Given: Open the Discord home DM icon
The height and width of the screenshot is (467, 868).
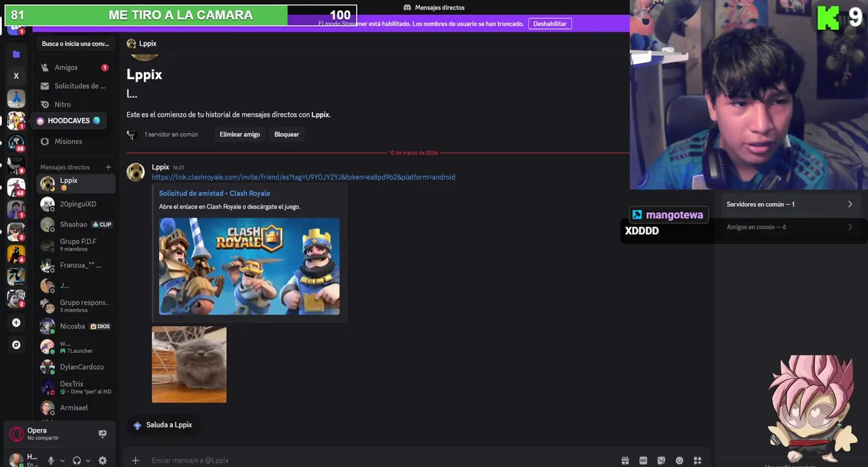Looking at the screenshot, I should coord(16,29).
